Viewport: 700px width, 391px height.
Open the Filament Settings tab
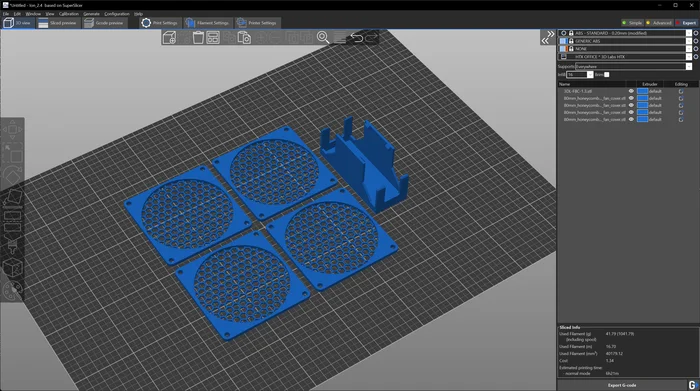[x=207, y=23]
